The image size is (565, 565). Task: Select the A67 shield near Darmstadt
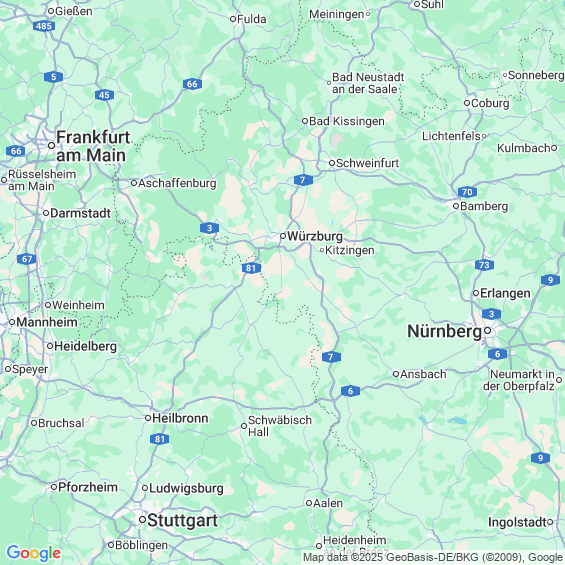27,259
